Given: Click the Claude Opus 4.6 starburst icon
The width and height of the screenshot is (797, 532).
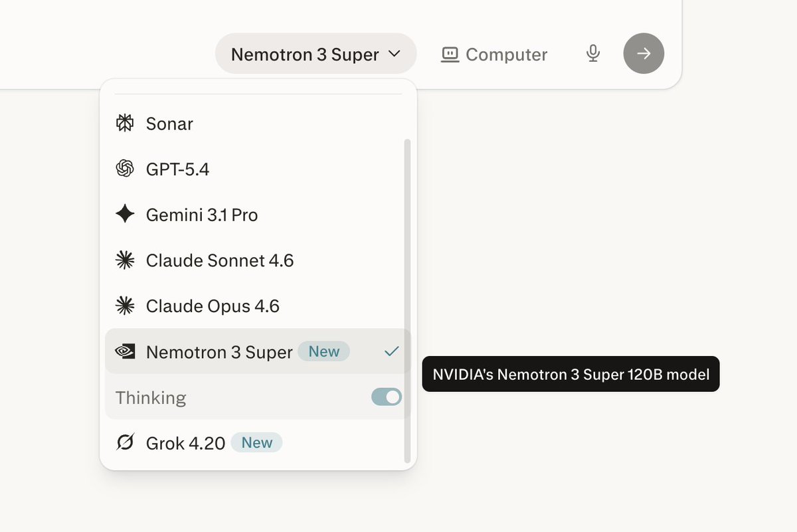Looking at the screenshot, I should [124, 306].
